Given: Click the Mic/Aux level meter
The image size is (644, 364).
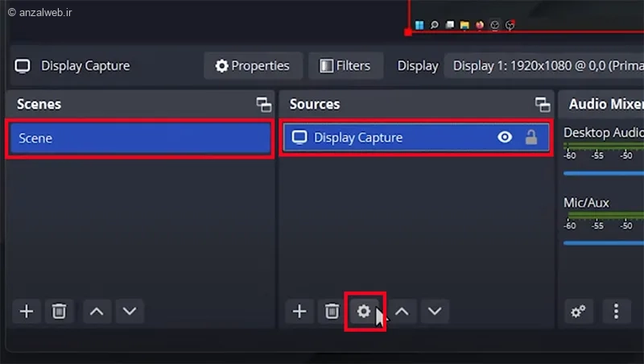Looking at the screenshot, I should [606, 216].
